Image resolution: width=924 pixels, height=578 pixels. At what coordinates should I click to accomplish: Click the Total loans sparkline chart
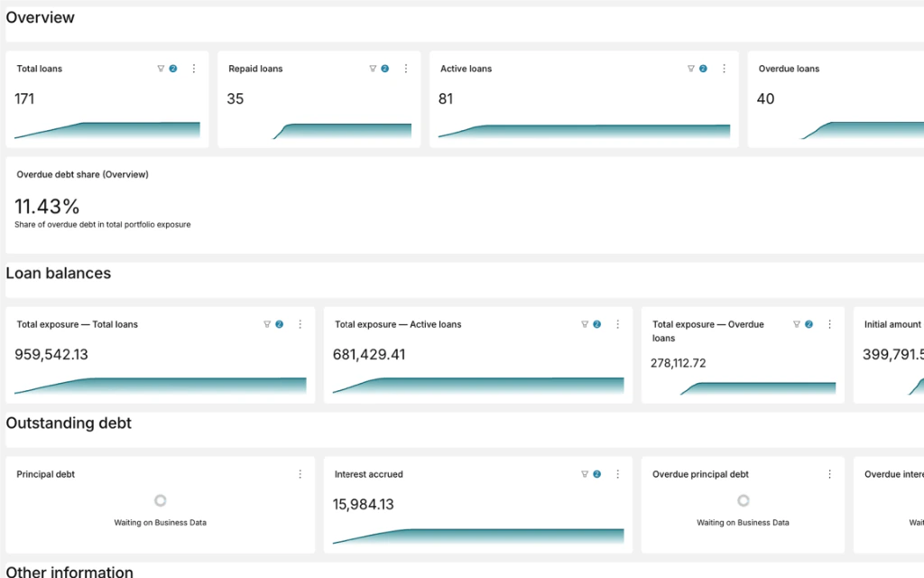click(x=107, y=130)
